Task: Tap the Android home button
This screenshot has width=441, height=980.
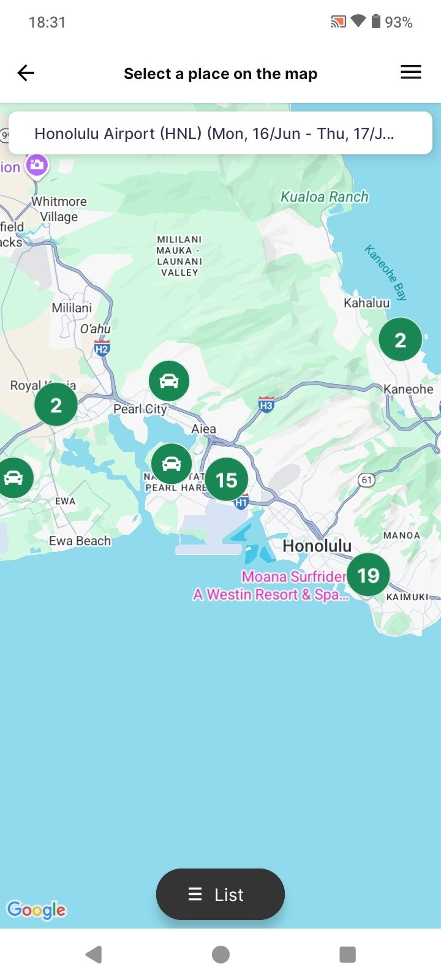Action: click(x=221, y=954)
